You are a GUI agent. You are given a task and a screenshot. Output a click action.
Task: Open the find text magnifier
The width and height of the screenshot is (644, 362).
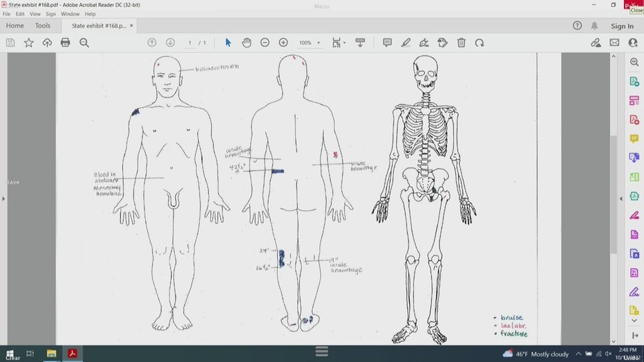[x=84, y=43]
